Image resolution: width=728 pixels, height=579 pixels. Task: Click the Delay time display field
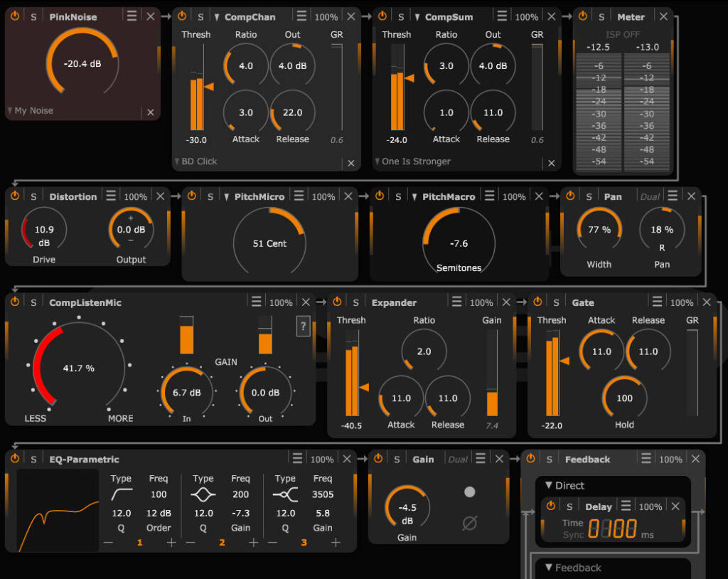coord(612,529)
